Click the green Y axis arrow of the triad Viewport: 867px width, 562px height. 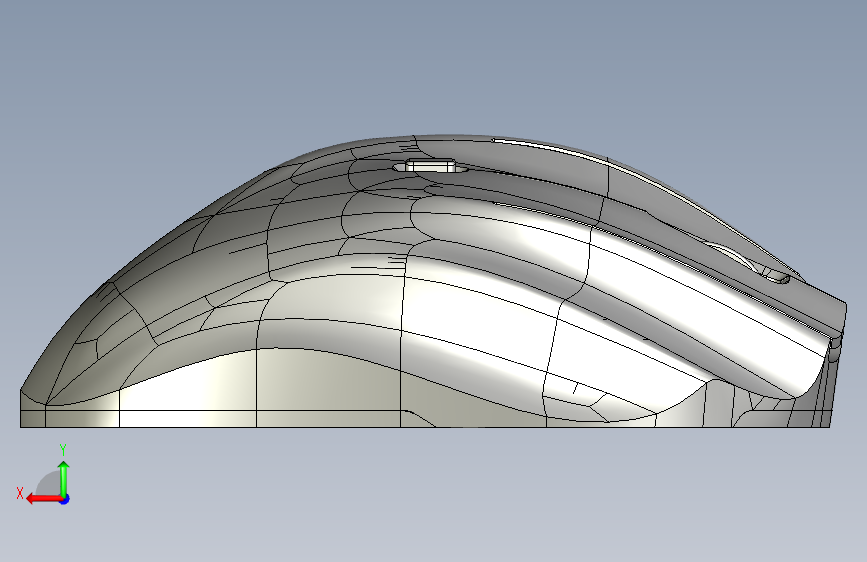(x=64, y=478)
